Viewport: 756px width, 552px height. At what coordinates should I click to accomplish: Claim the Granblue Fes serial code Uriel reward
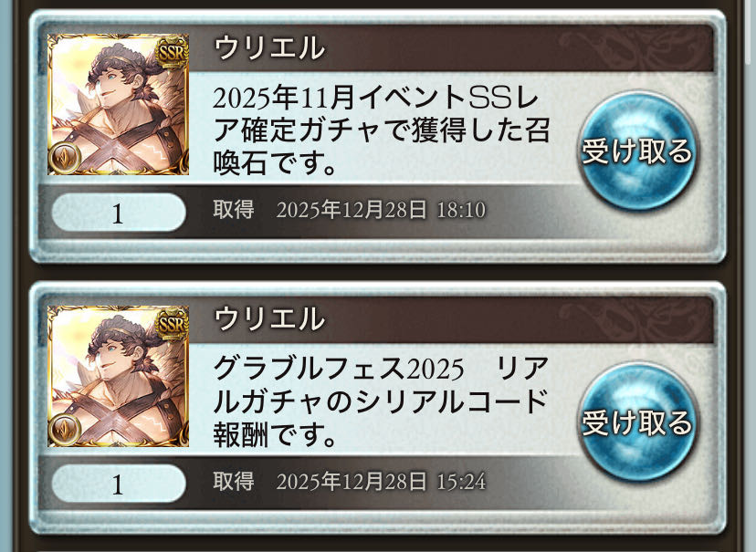(637, 422)
